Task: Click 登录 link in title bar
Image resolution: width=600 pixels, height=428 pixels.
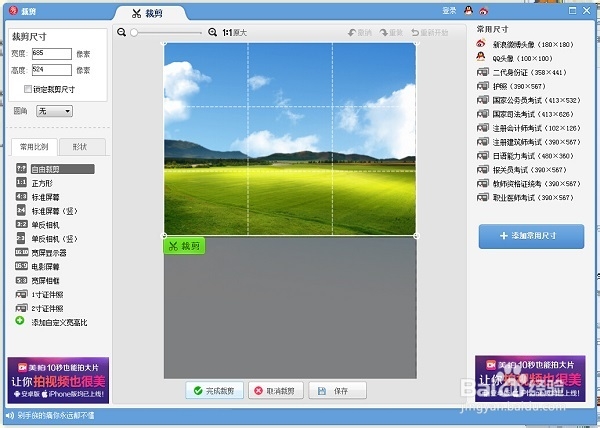Action: pyautogui.click(x=449, y=11)
